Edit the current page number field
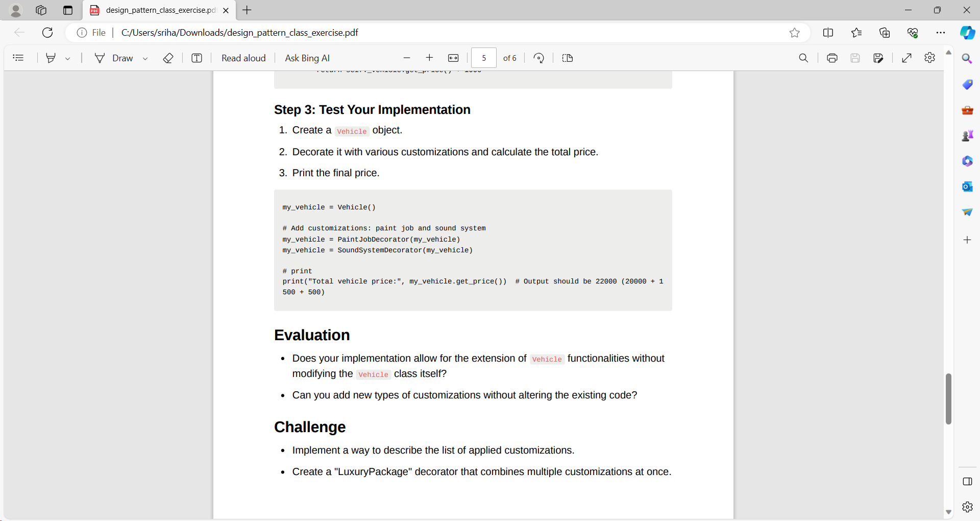Viewport: 980px width, 521px height. coord(483,58)
